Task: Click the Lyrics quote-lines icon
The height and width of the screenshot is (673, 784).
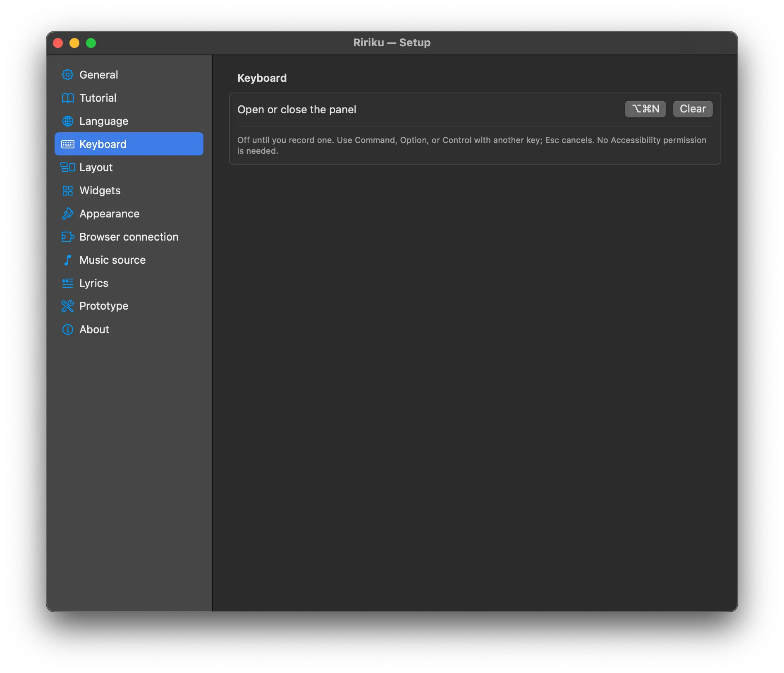Action: click(67, 283)
